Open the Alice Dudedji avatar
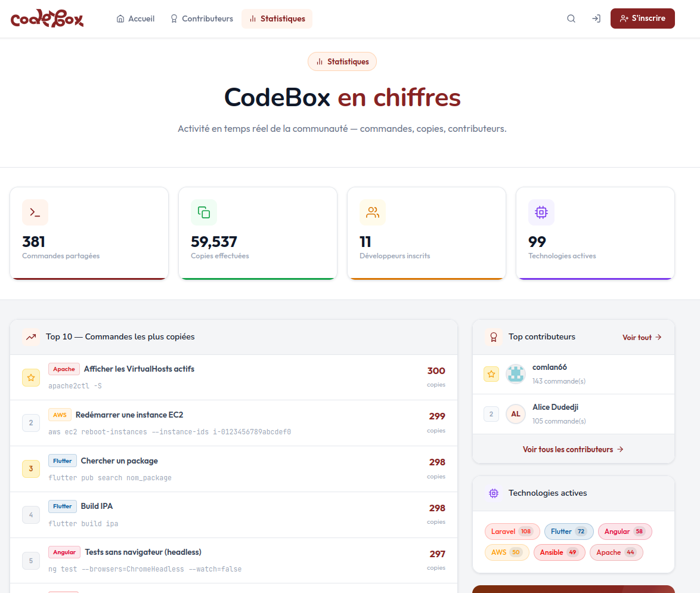 [516, 414]
